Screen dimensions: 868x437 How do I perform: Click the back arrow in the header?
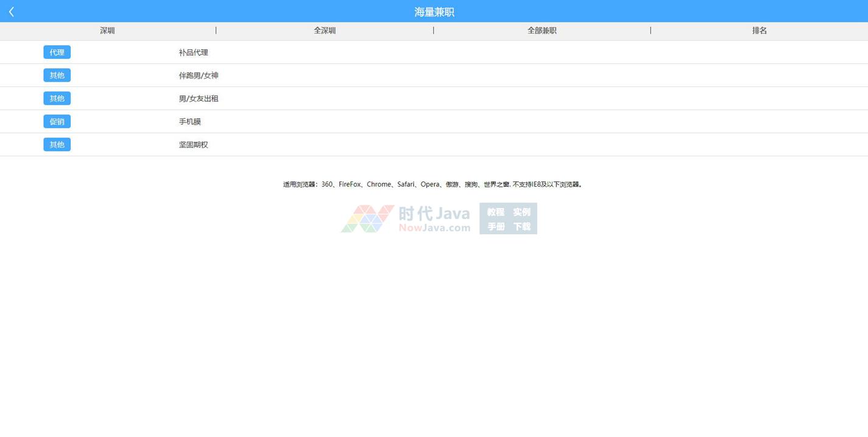click(12, 12)
